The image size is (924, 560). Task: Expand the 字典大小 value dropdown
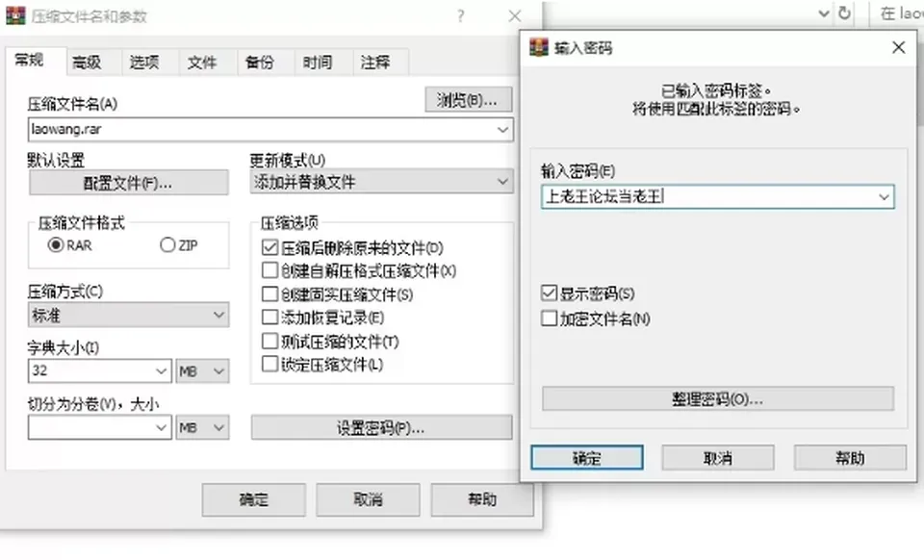pos(161,371)
